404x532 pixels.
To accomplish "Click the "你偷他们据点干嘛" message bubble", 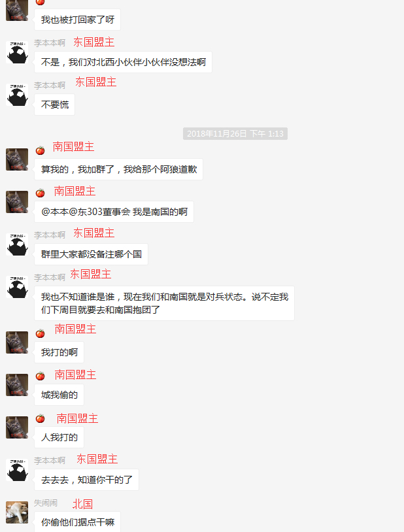I will click(x=77, y=522).
